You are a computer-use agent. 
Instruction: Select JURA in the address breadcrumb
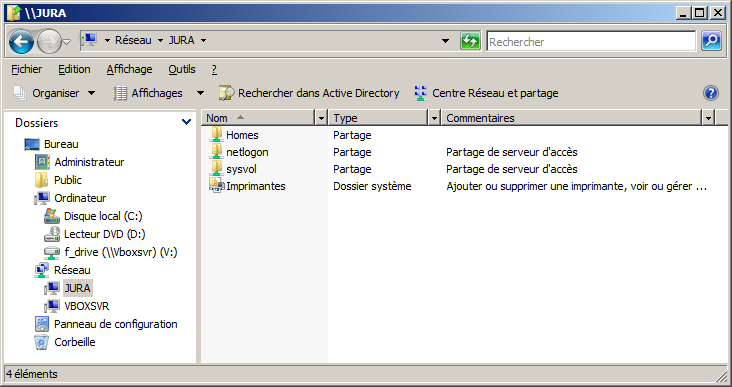pos(181,41)
